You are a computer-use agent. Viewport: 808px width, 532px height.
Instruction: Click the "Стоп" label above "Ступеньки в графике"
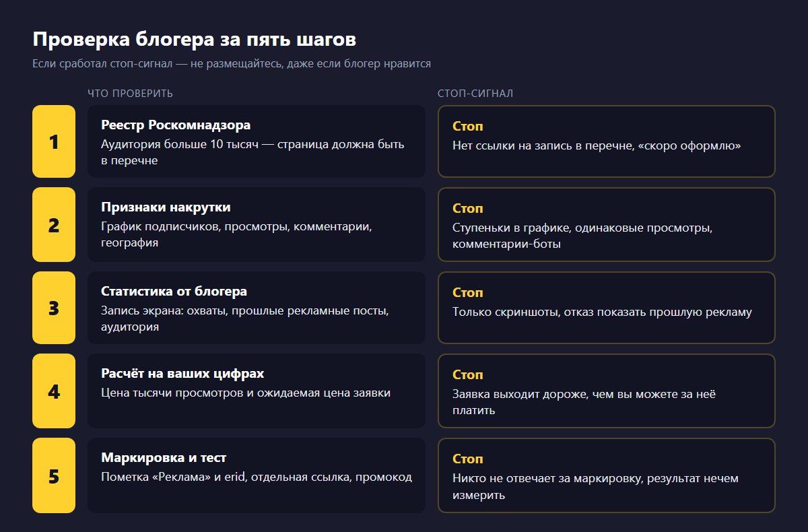pyautogui.click(x=468, y=209)
